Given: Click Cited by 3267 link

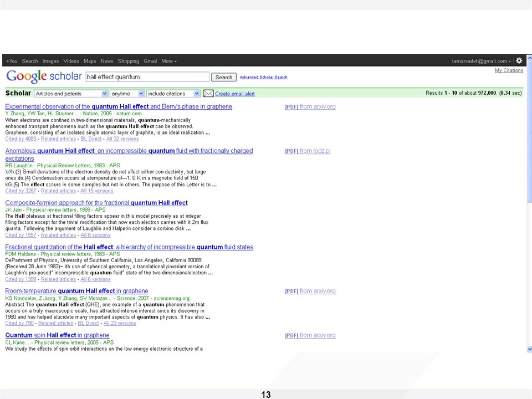Looking at the screenshot, I should [x=21, y=191].
